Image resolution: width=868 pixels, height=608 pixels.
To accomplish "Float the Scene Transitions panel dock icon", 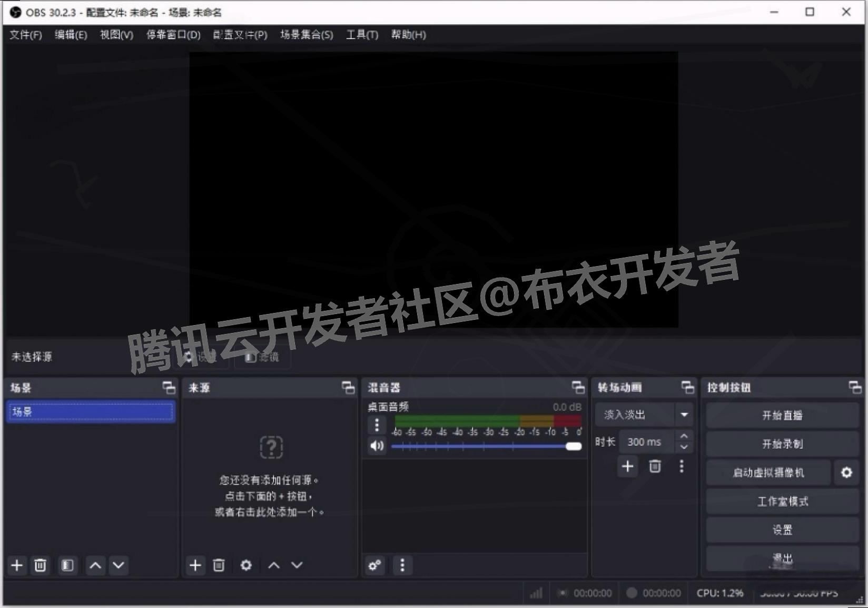I will pyautogui.click(x=688, y=388).
